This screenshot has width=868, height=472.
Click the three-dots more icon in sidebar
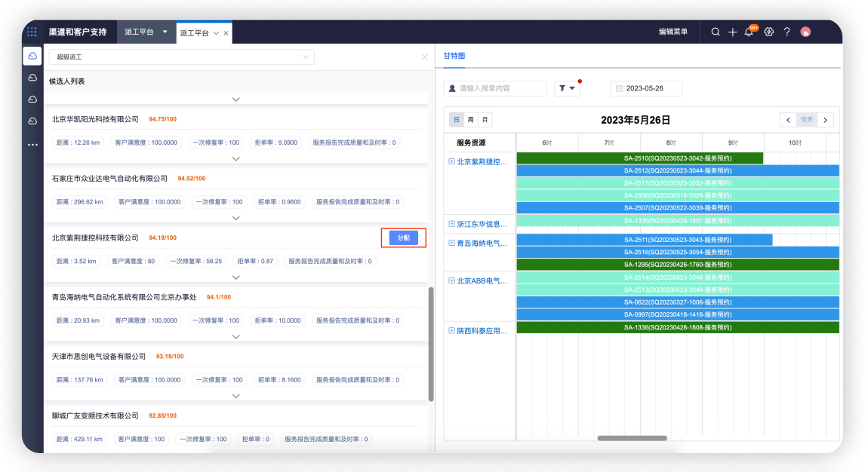coord(32,144)
